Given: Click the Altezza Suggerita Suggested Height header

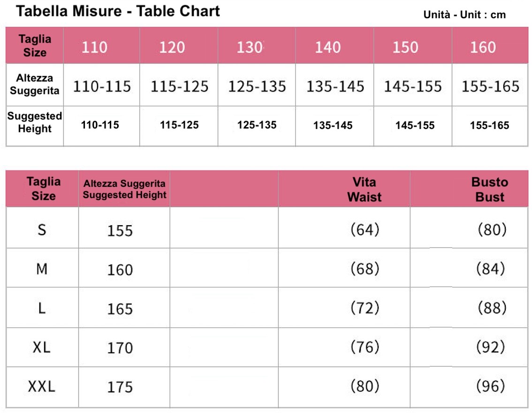Looking at the screenshot, I should (x=124, y=189).
